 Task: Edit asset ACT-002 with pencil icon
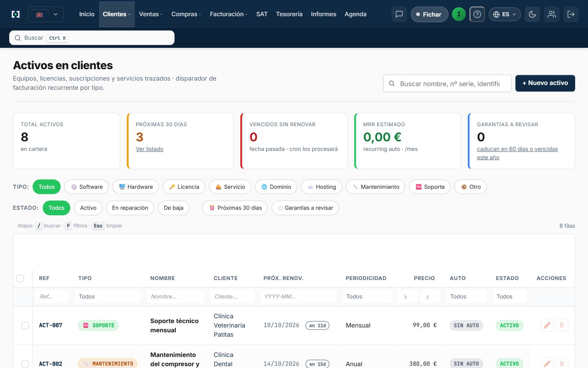tap(547, 364)
